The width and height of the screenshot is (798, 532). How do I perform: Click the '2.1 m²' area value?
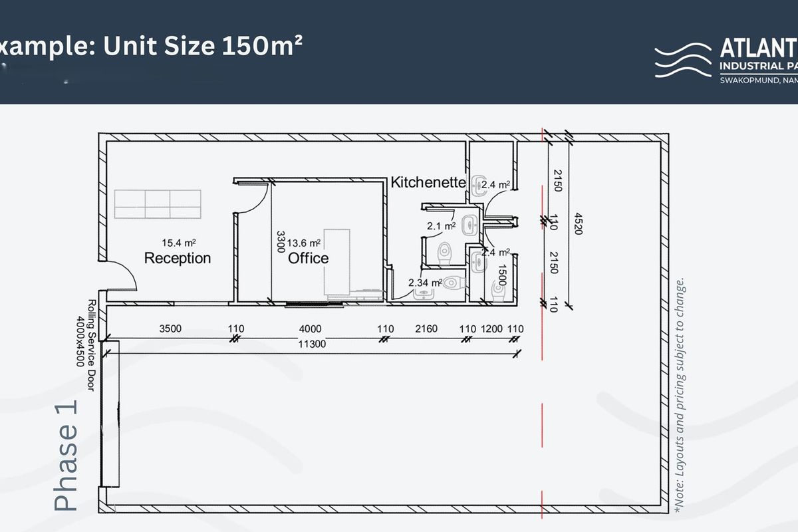click(441, 226)
